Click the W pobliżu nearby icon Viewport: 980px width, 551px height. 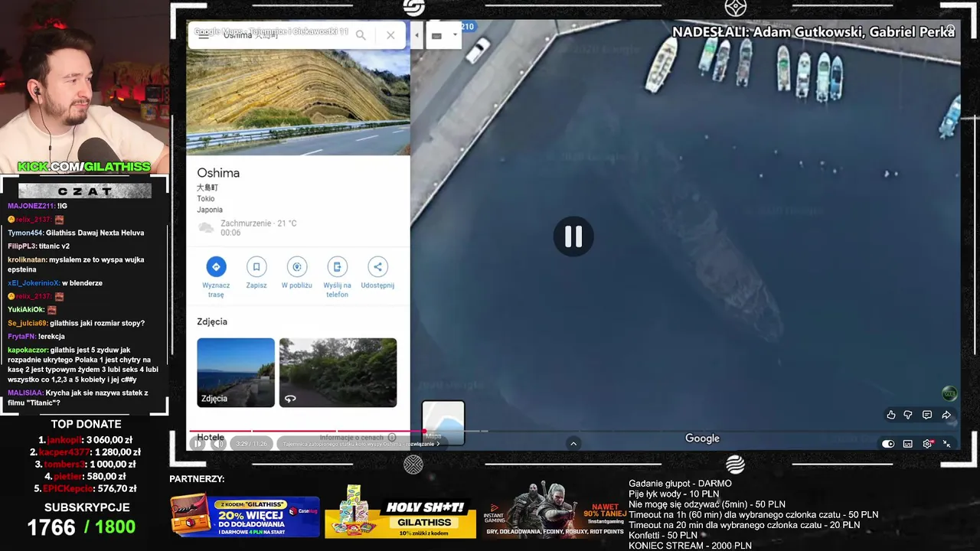tap(296, 266)
